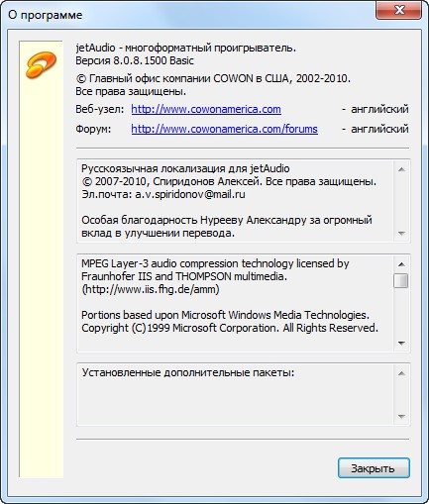
Task: Click the Установленные дополнительные пакеты text area
Action: (236, 395)
